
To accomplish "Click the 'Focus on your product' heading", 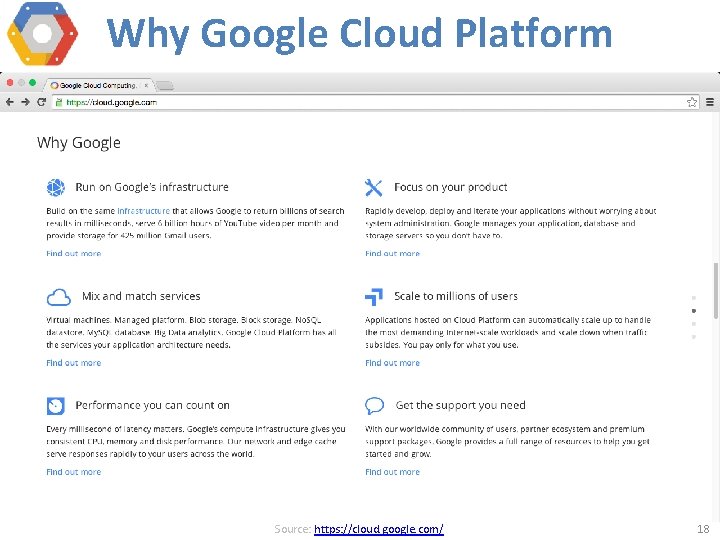I will tap(450, 187).
